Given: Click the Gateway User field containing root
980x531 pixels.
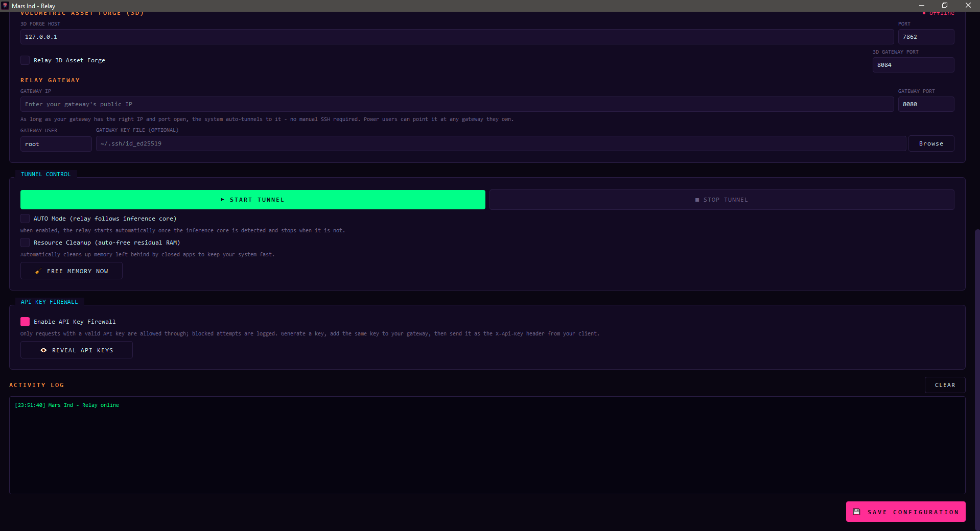Looking at the screenshot, I should (x=56, y=144).
